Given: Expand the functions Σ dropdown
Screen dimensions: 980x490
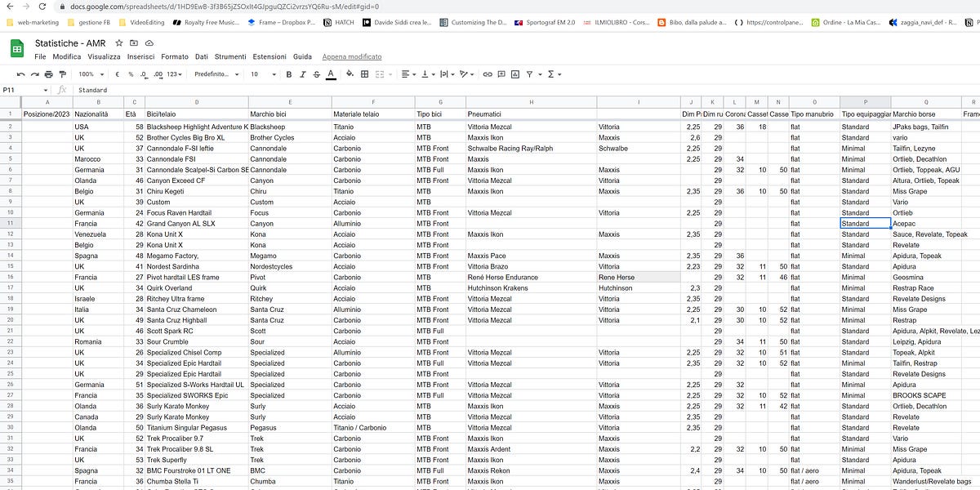Looking at the screenshot, I should [551, 74].
